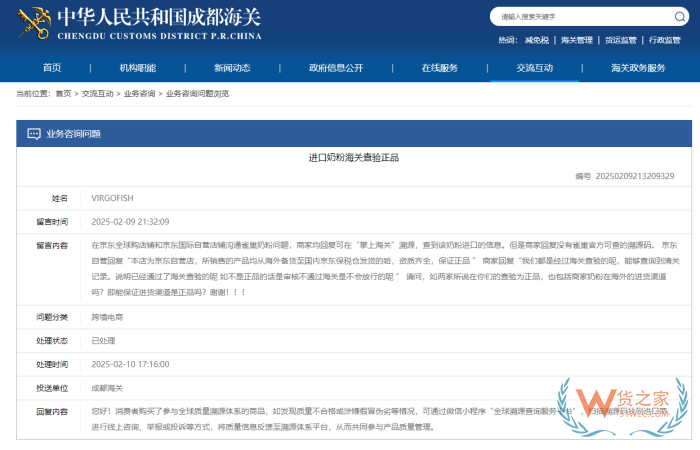
Task: Click the Chengdu Customs emblem logo
Action: coord(33,23)
